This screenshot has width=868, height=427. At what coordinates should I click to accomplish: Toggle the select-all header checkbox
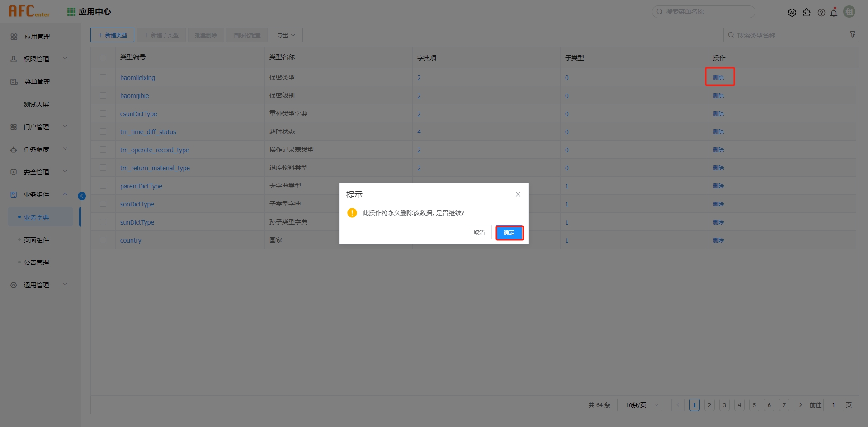103,58
